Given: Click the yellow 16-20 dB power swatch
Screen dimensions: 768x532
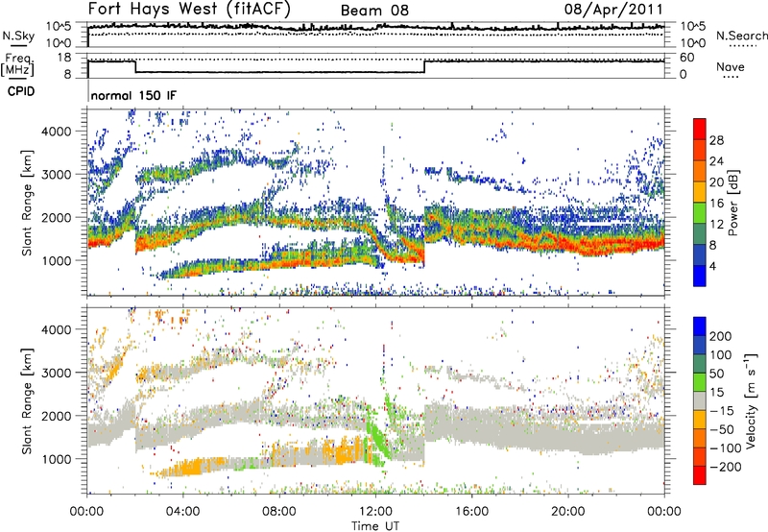Looking at the screenshot, I should pyautogui.click(x=700, y=191).
